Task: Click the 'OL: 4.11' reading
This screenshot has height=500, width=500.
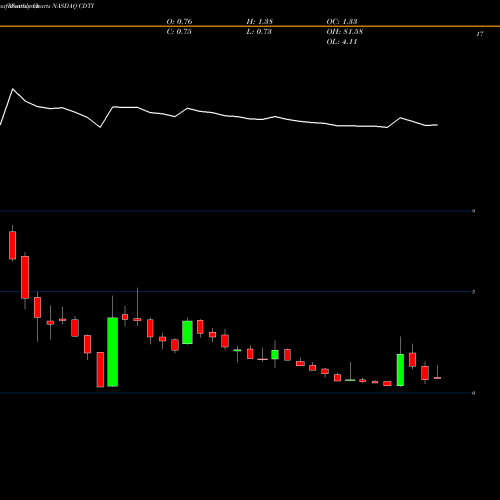Action: (342, 42)
